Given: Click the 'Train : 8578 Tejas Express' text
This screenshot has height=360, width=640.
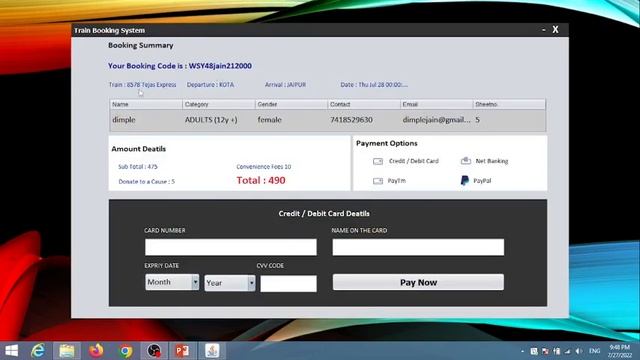Looking at the screenshot, I should coord(142,85).
